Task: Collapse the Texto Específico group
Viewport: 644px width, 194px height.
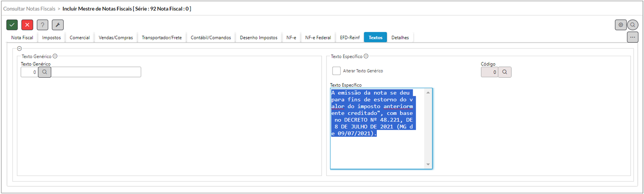Action: click(x=366, y=56)
